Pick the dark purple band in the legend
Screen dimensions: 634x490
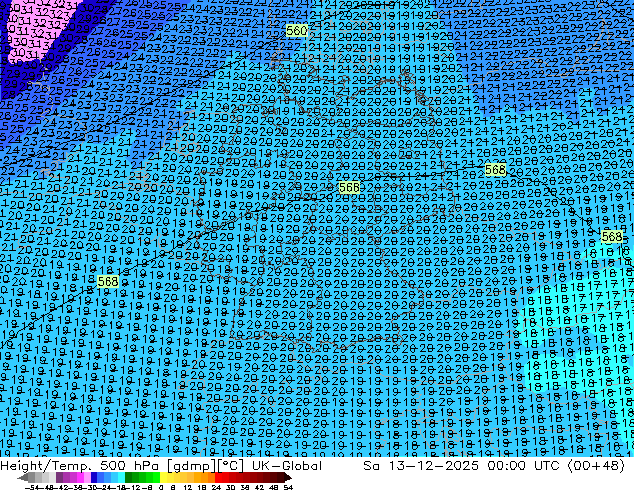click(x=59, y=478)
